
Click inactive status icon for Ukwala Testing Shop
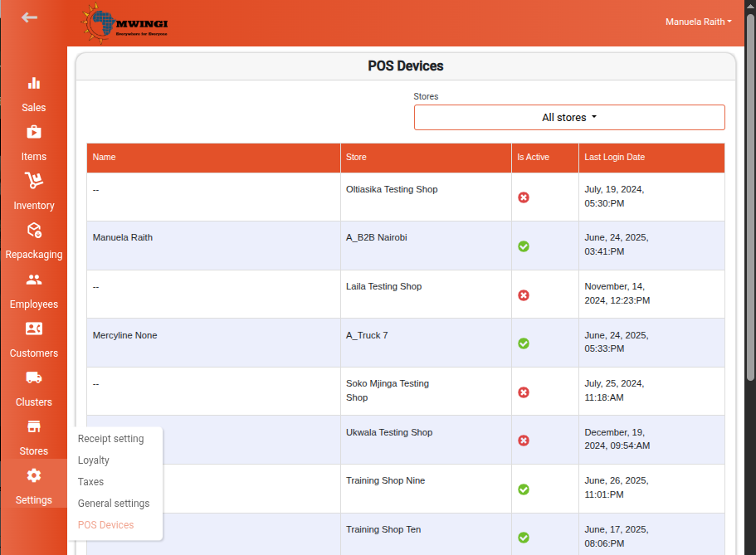[524, 441]
